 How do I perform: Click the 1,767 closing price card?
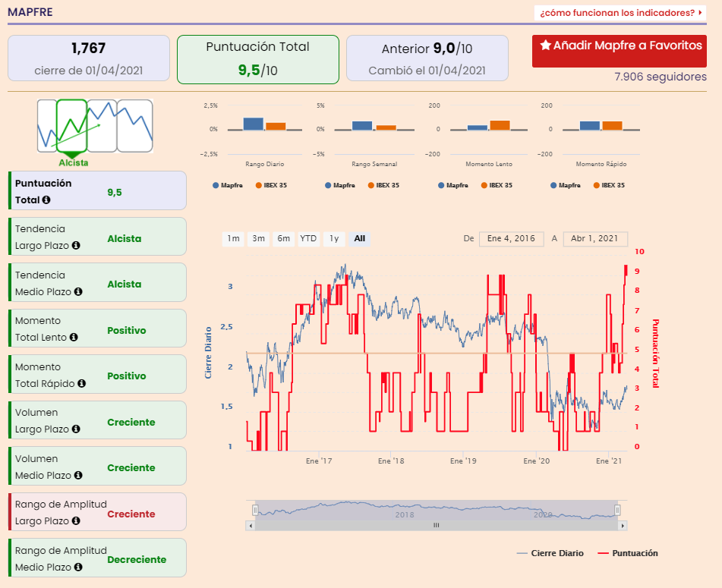click(89, 58)
